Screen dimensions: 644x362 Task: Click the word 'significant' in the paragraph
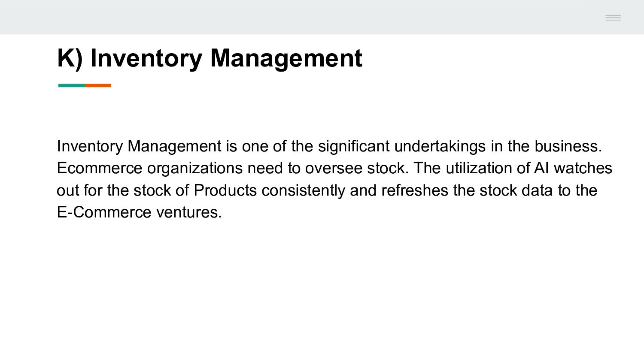pos(354,147)
